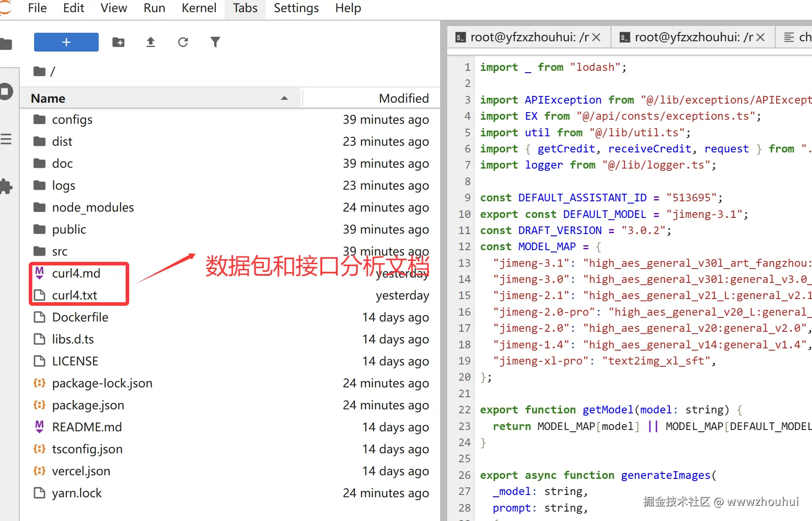
Task: Open the table of contents sidebar
Action: (6, 139)
